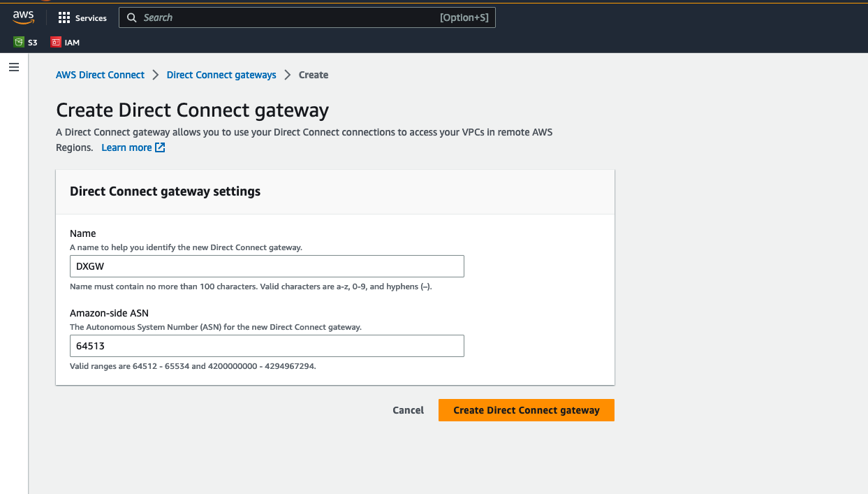Viewport: 868px width, 494px height.
Task: Click the valid ranges helper text
Action: click(192, 366)
